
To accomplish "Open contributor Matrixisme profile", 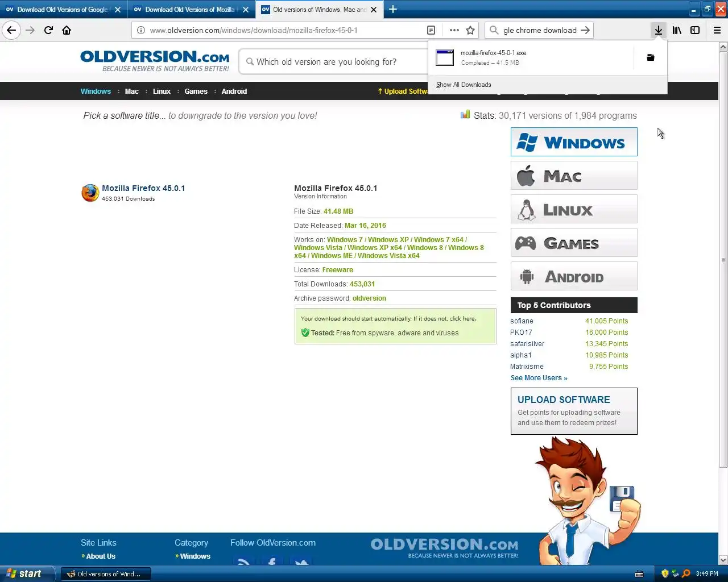I will pyautogui.click(x=527, y=367).
